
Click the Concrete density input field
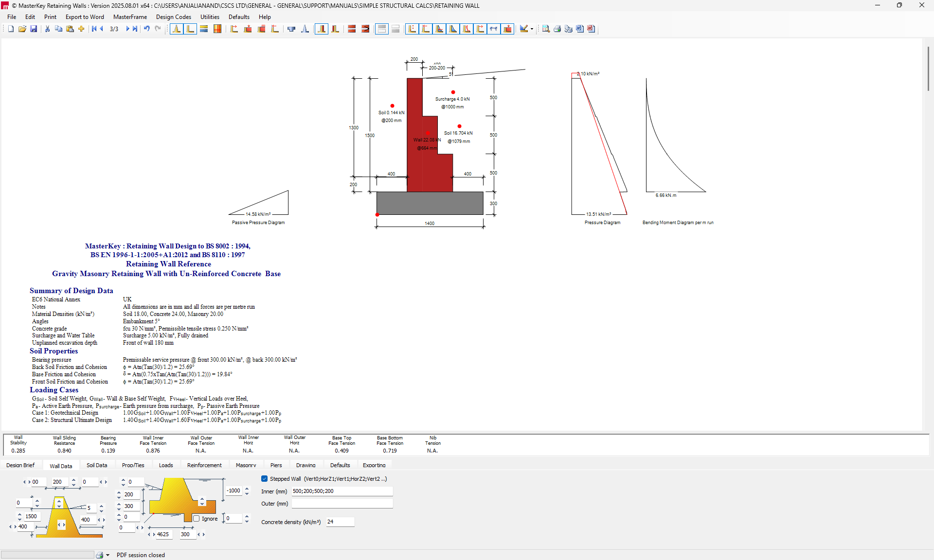click(x=340, y=522)
